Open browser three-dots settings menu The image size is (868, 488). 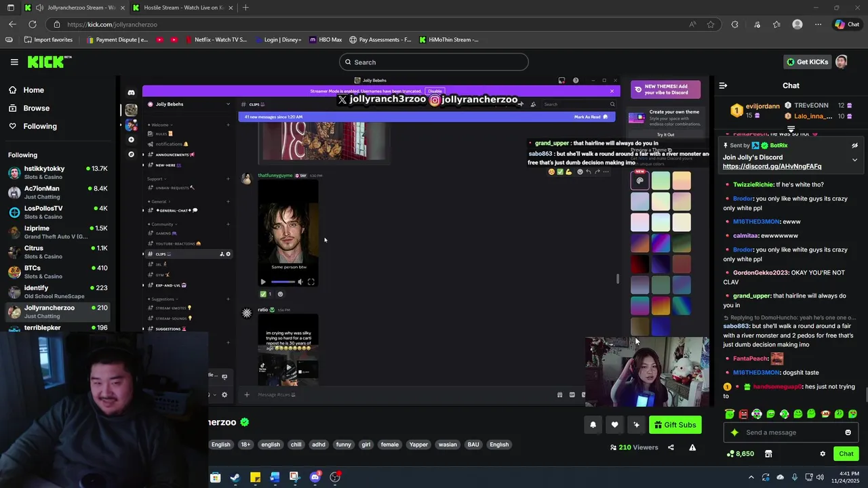[x=818, y=24]
